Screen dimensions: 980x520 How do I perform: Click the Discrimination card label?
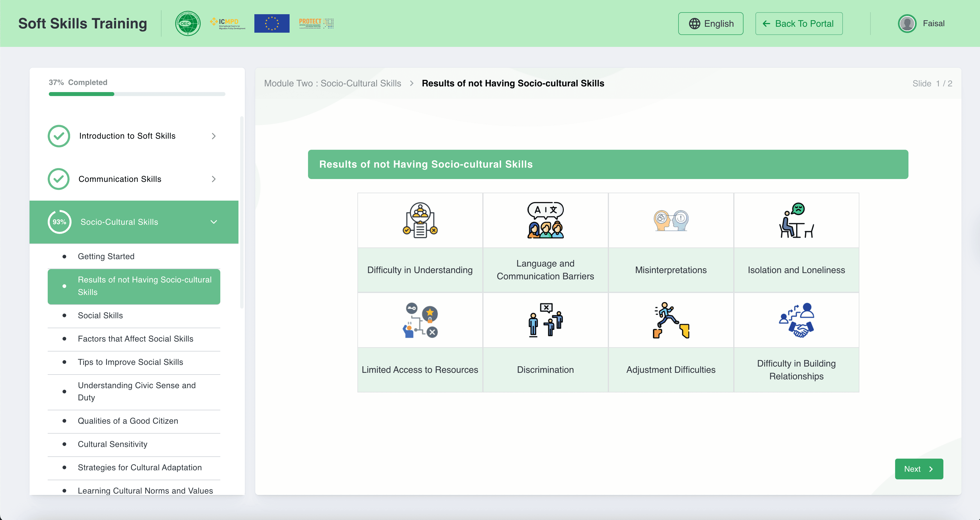coord(546,370)
